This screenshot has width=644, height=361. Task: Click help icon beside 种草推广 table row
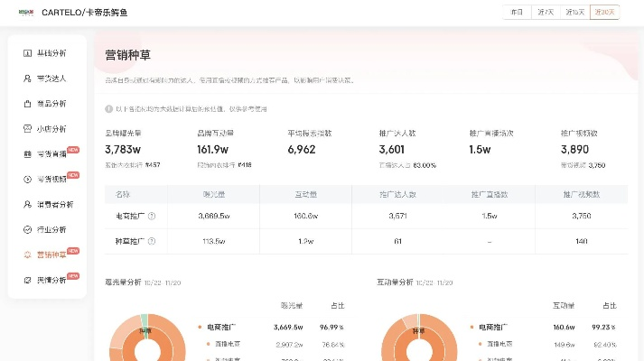152,242
